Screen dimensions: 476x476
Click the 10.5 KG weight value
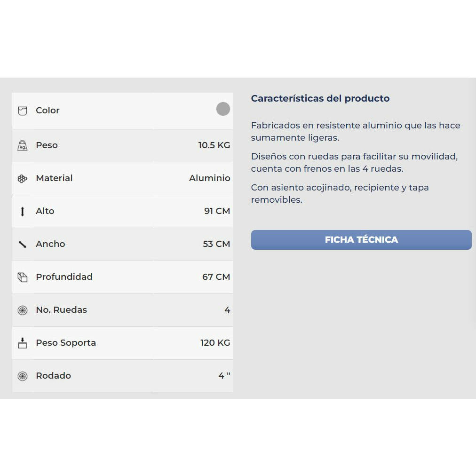[x=214, y=145]
